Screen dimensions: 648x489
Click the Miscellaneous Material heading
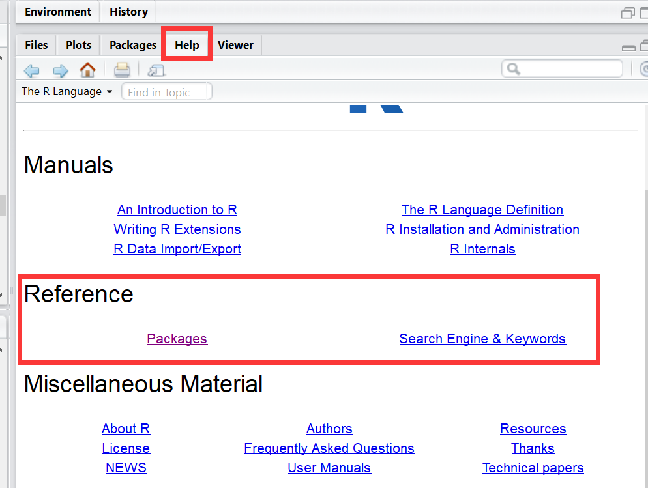(x=143, y=384)
